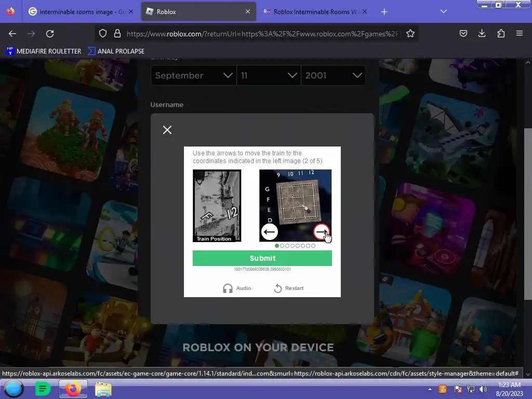Open the green taskbar app icon

[x=43, y=389]
